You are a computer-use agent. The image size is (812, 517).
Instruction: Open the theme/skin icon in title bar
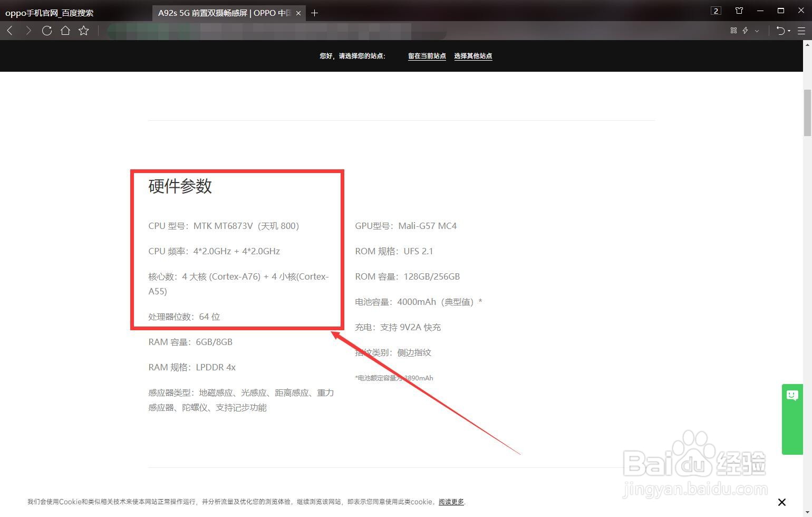739,11
